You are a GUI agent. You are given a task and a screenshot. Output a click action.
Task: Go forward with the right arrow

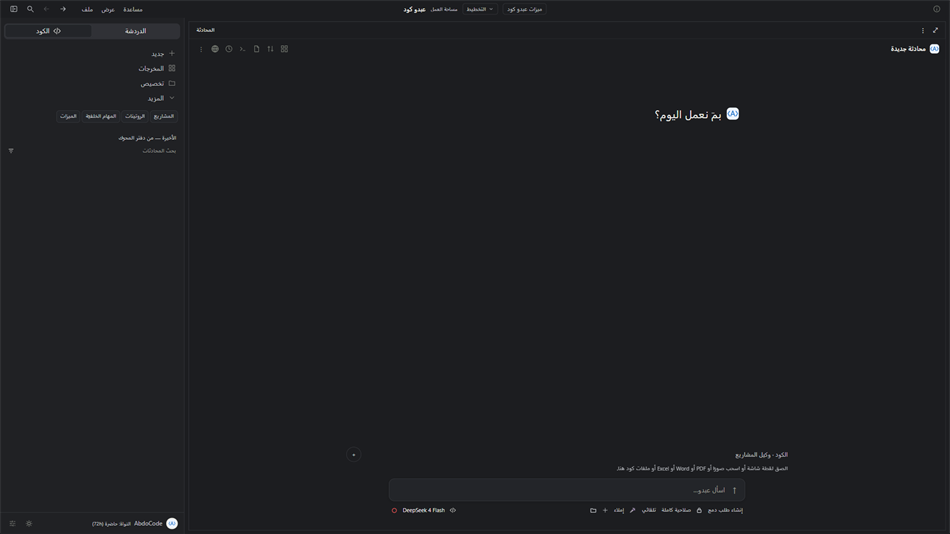(x=63, y=9)
